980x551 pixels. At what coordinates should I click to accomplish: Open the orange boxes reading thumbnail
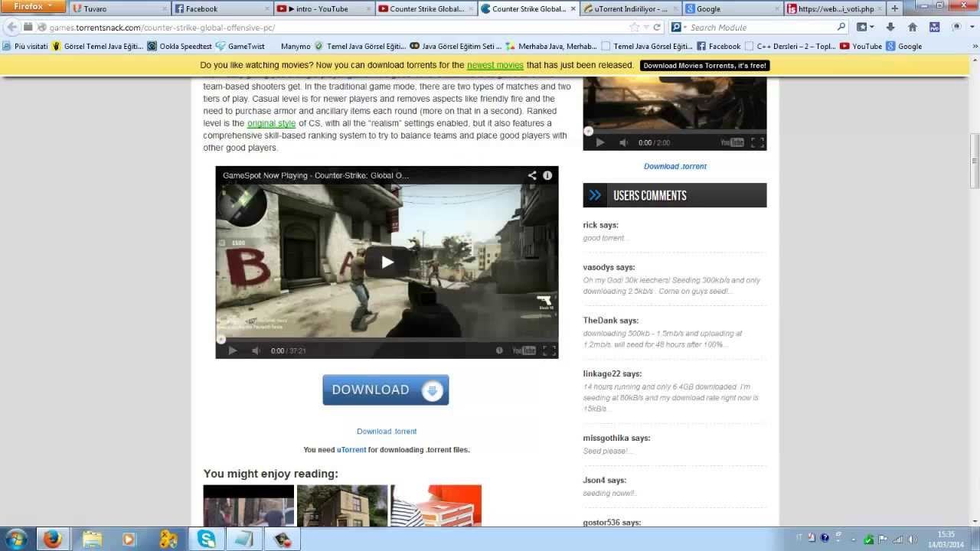(x=436, y=505)
